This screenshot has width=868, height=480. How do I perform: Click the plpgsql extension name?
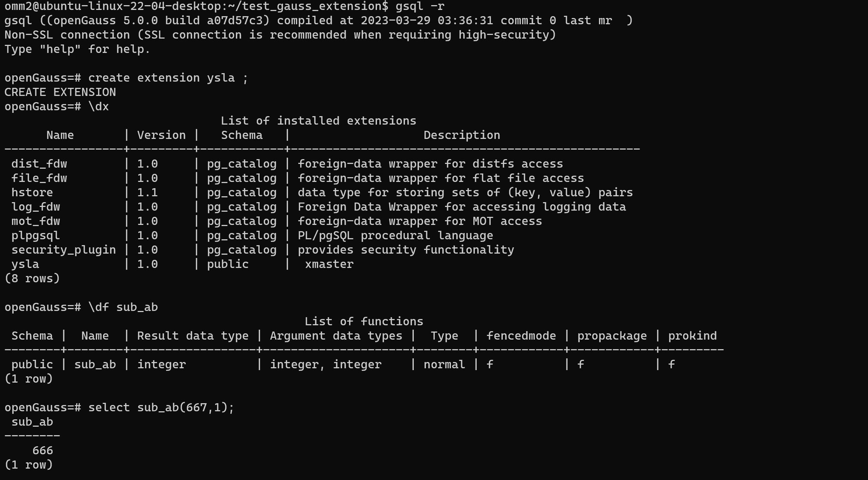click(36, 236)
